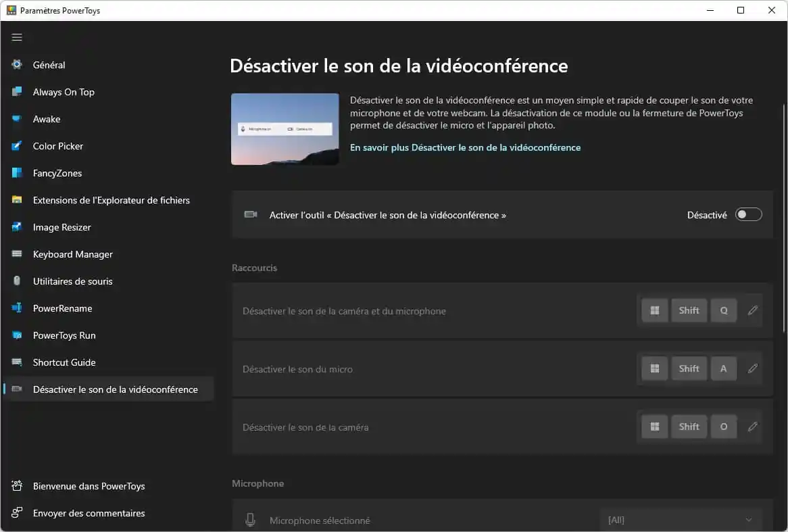This screenshot has height=532, width=788.
Task: Click the videoconference camera sidebar icon
Action: (17, 389)
